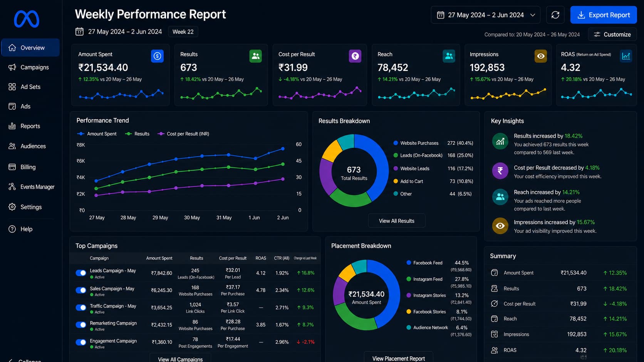Click the ROAS icon in Summary panel
This screenshot has height=362, width=644.
click(495, 350)
